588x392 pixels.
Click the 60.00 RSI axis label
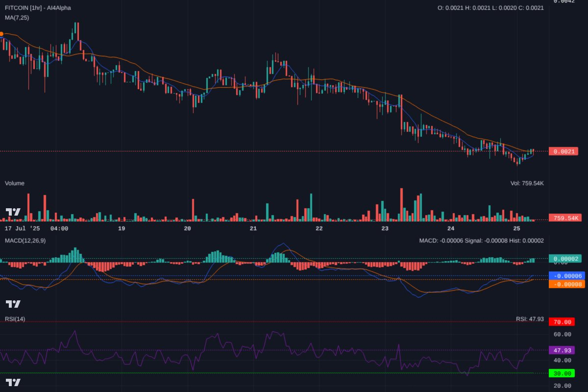tap(562, 335)
